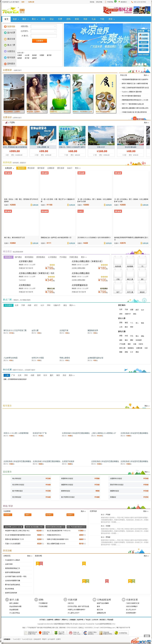This screenshot has width=152, height=644.
Task: Open the 瑞士商务签证 visa listing
Action: pos(17,479)
